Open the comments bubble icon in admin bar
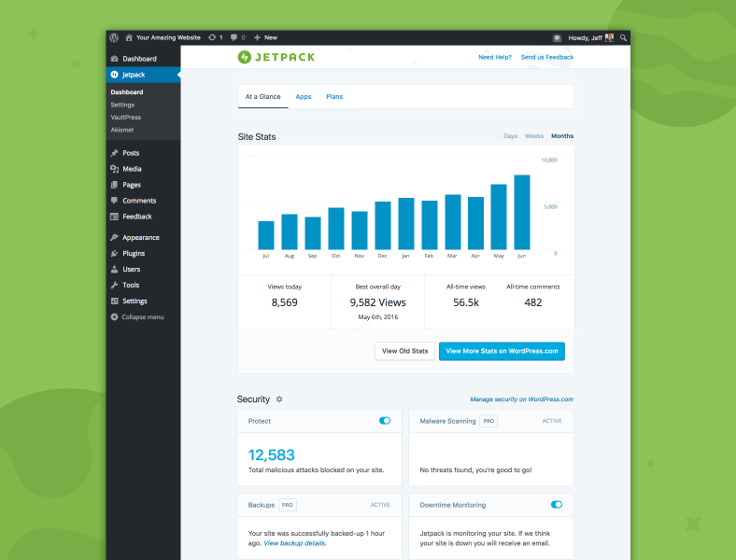This screenshot has height=560, width=736. (x=234, y=37)
